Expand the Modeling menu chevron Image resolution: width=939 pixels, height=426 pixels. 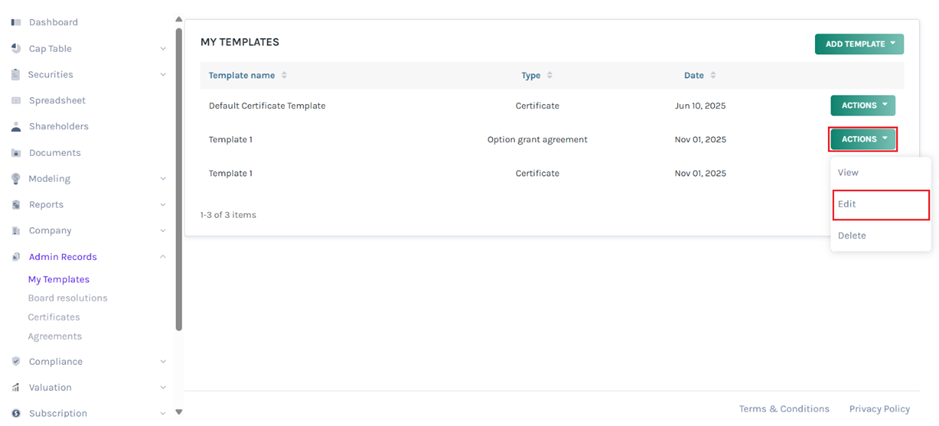[163, 179]
